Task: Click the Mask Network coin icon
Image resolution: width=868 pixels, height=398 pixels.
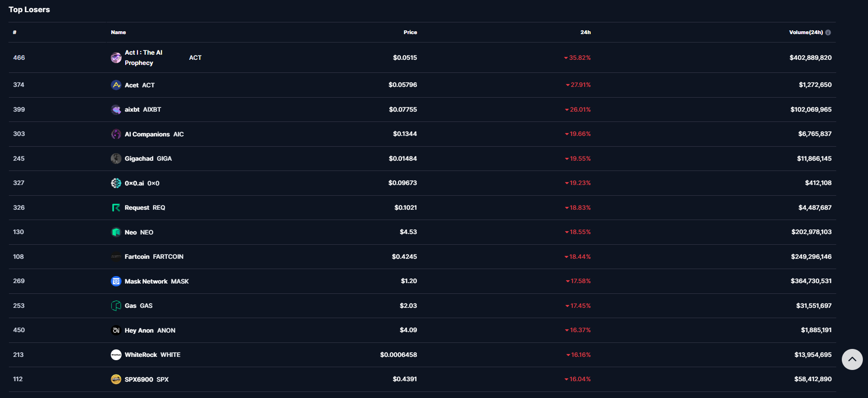Action: [x=116, y=281]
